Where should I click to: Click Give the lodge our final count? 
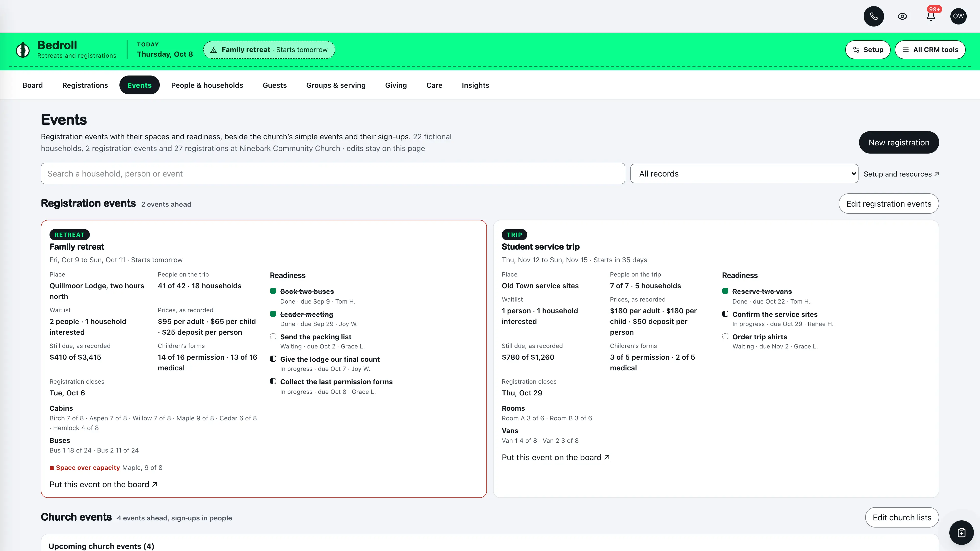pos(330,359)
